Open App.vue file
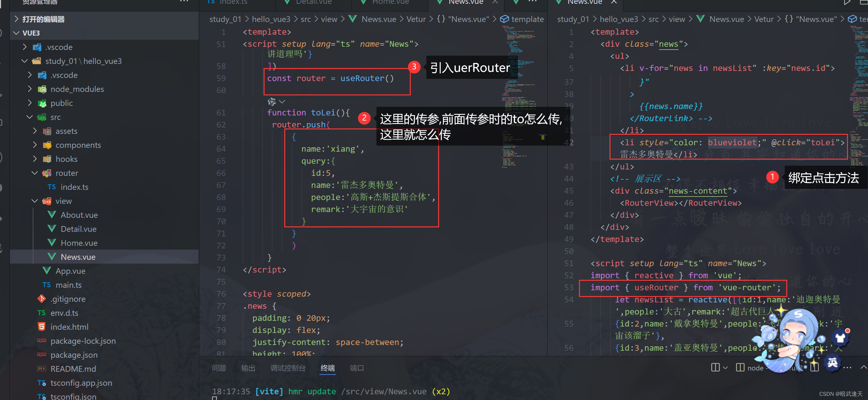This screenshot has width=868, height=400. tap(70, 271)
